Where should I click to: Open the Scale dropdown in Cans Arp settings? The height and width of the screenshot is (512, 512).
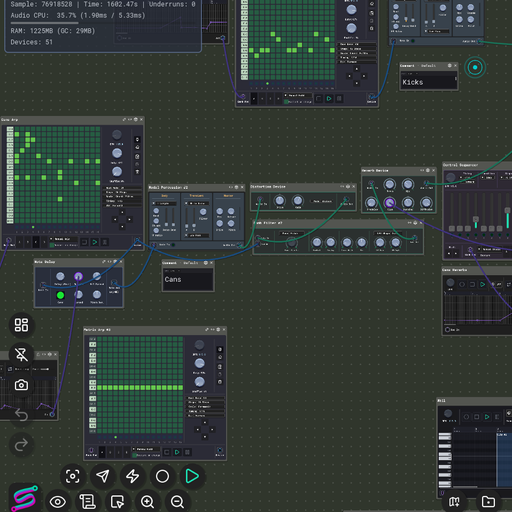(122, 197)
